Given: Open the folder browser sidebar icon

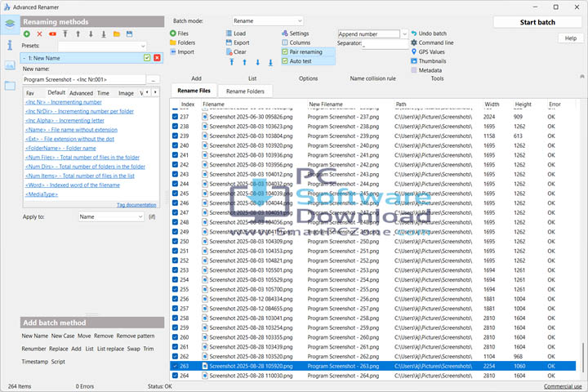Looking at the screenshot, I should 10,86.
